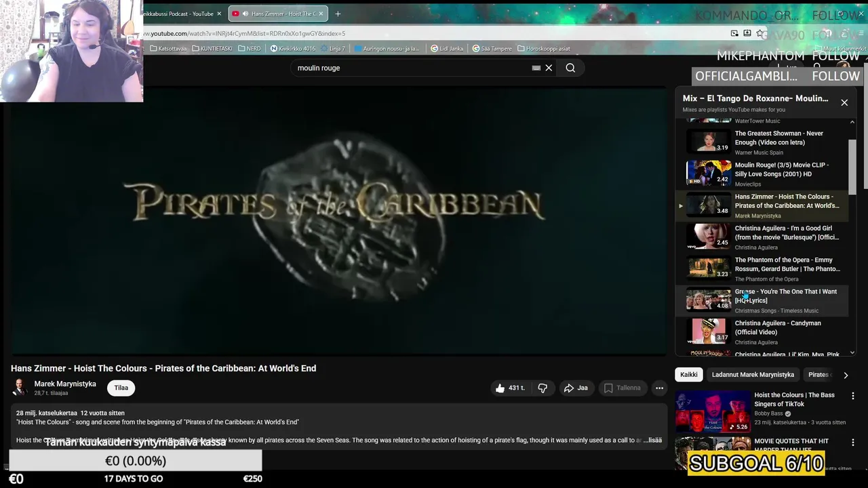Image resolution: width=868 pixels, height=488 pixels.
Task: Bookmark this page with star icon
Action: [759, 33]
